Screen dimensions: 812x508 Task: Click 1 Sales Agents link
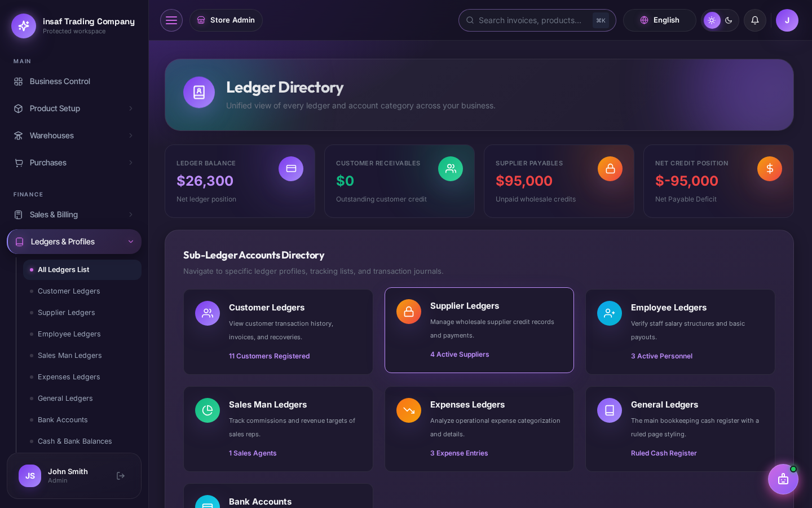[253, 453]
